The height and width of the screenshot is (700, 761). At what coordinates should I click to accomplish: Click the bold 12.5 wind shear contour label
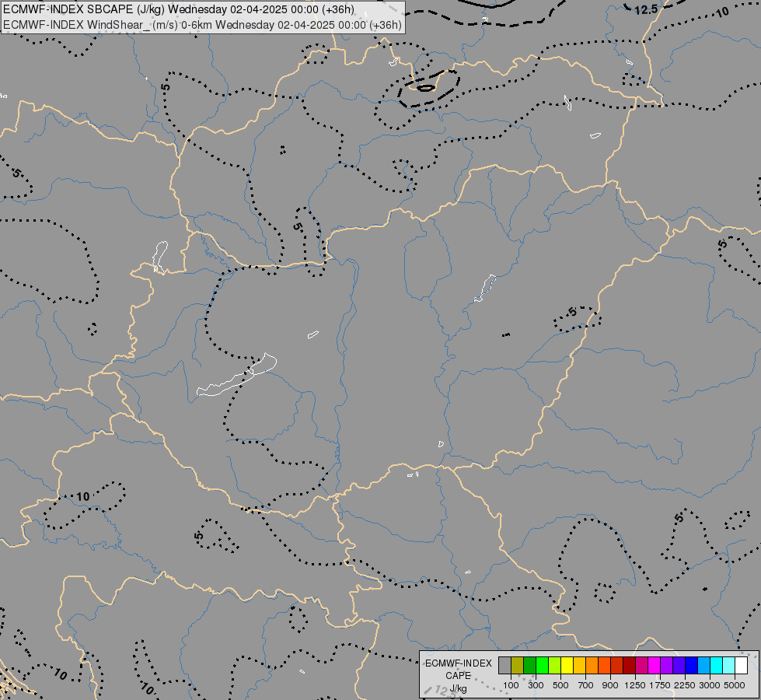click(x=646, y=9)
